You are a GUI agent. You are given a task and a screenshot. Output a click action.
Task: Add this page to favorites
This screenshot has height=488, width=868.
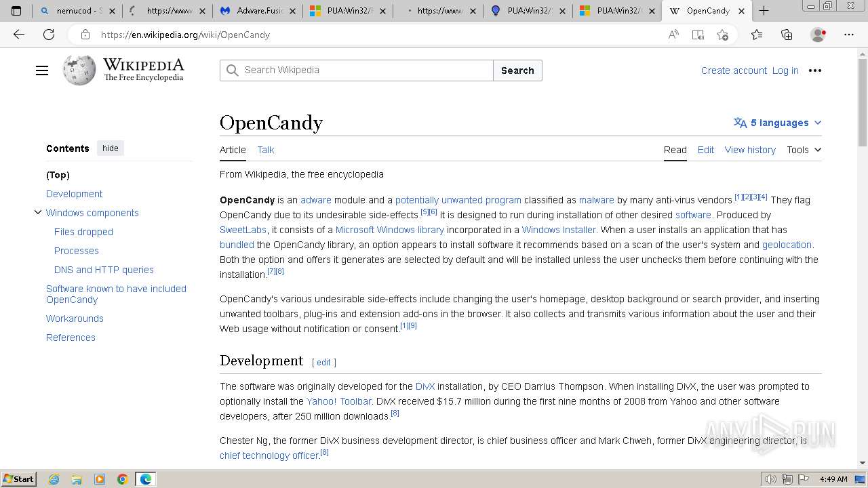click(x=722, y=35)
